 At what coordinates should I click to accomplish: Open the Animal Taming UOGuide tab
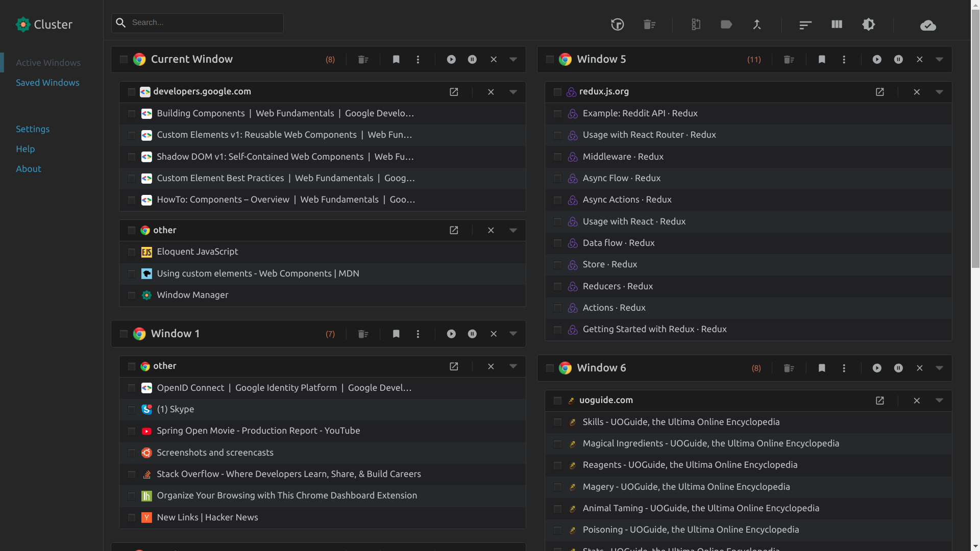[748, 509]
